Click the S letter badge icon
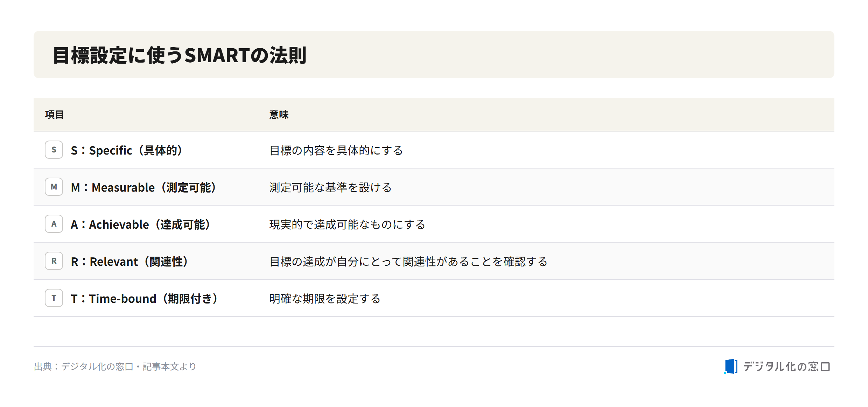Image resolution: width=868 pixels, height=407 pixels. click(54, 150)
